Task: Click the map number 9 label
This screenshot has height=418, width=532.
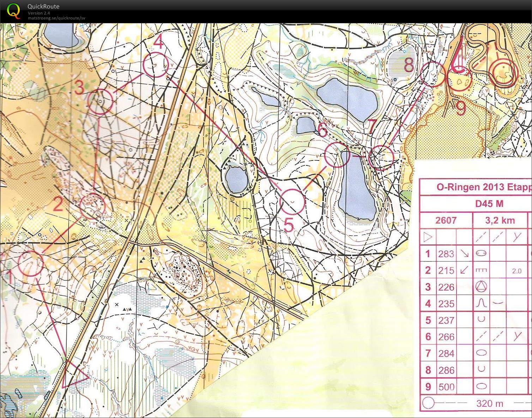Action: point(461,108)
